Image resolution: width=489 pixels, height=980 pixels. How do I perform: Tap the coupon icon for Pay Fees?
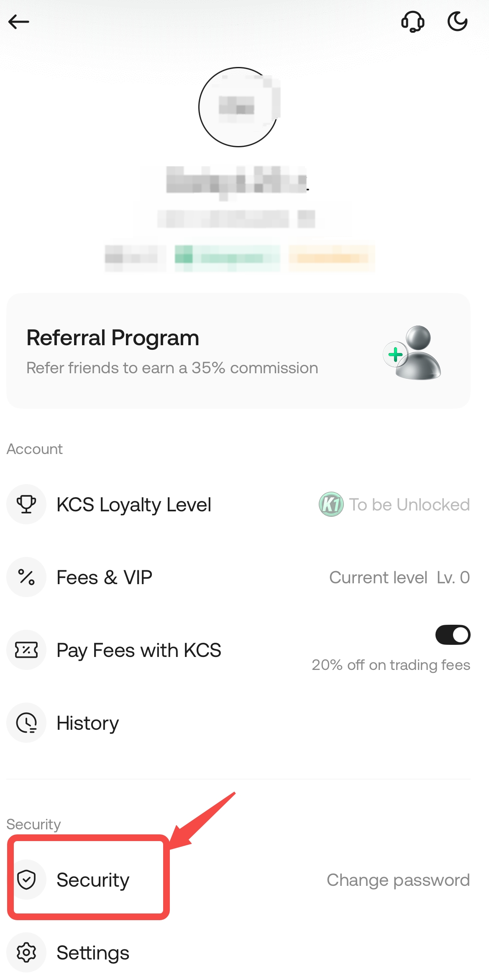pos(26,650)
